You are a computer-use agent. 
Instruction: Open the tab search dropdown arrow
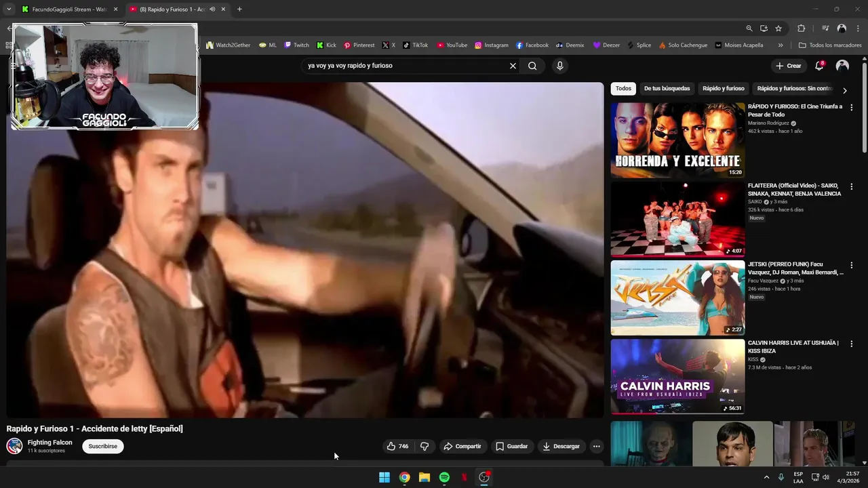click(9, 9)
